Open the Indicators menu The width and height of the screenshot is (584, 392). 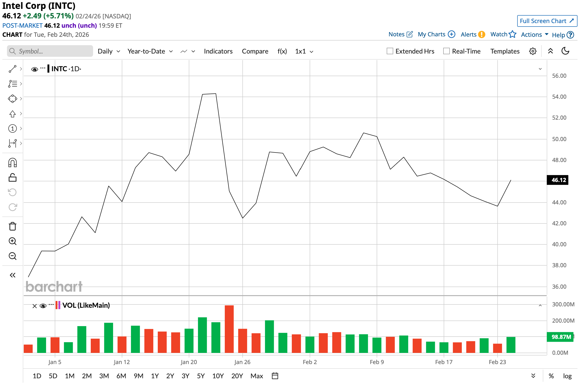(x=218, y=51)
